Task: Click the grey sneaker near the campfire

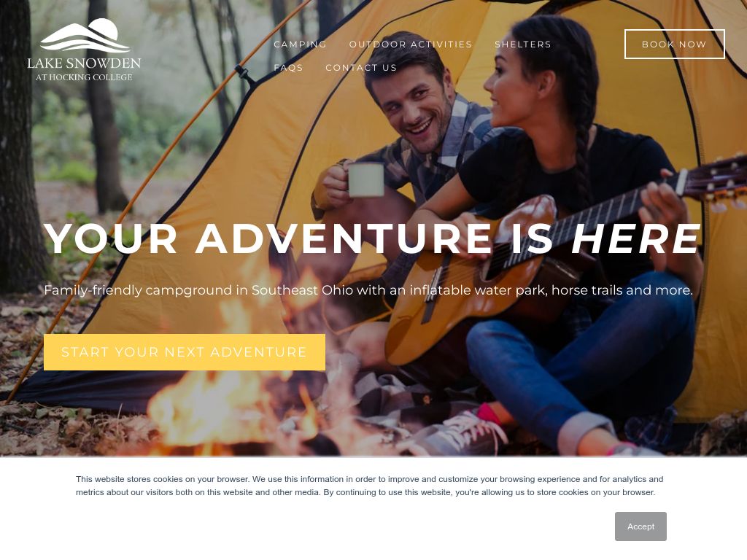Action: point(457,435)
